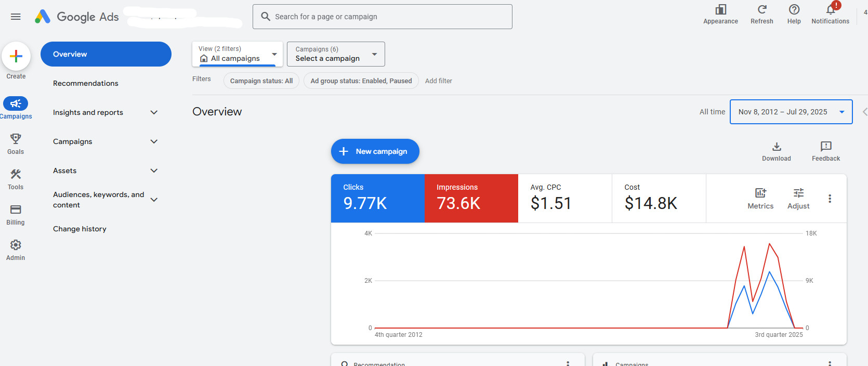Open Change history menu item

point(80,229)
